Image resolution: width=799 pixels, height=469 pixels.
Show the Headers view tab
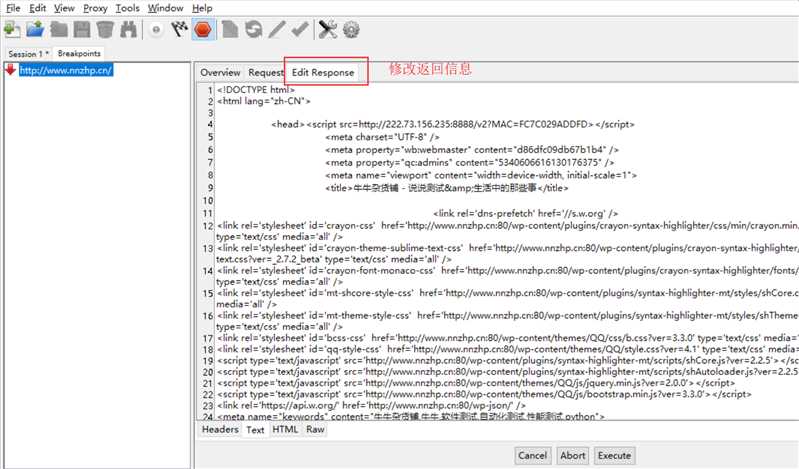click(220, 429)
